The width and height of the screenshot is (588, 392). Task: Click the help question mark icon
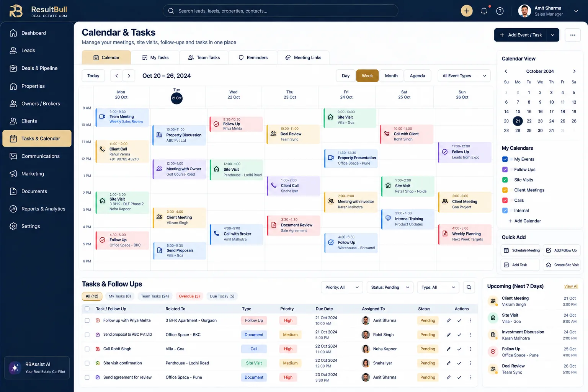pyautogui.click(x=500, y=11)
